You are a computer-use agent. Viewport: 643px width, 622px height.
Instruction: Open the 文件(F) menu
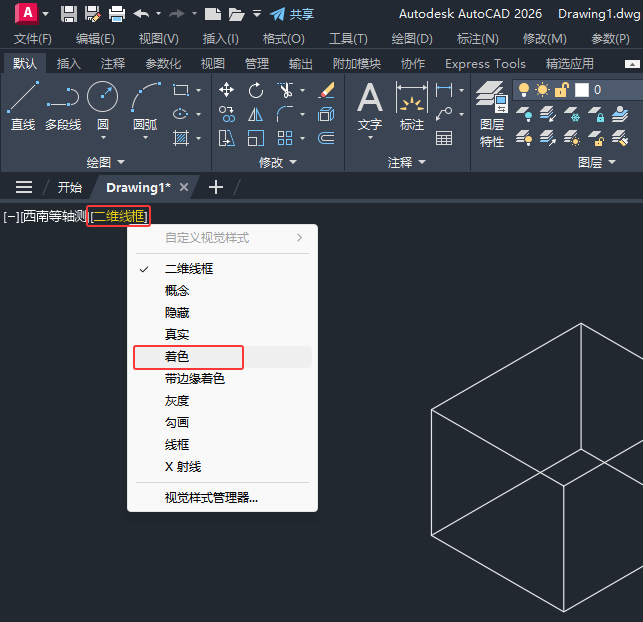tap(33, 39)
